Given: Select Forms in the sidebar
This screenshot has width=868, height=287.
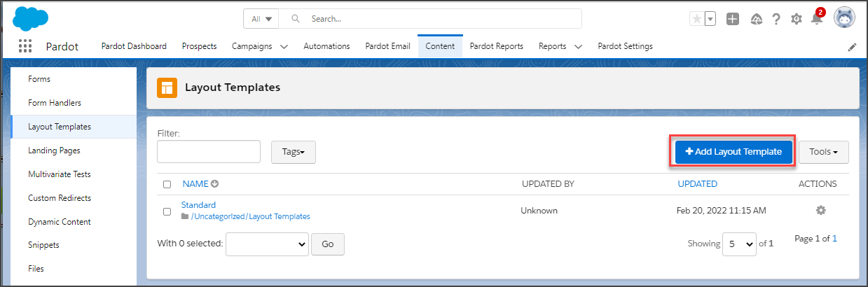Looking at the screenshot, I should [39, 79].
